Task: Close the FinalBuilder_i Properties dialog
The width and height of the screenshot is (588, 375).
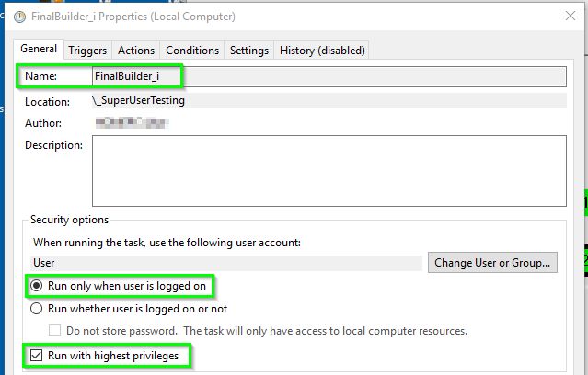Action: (571, 16)
